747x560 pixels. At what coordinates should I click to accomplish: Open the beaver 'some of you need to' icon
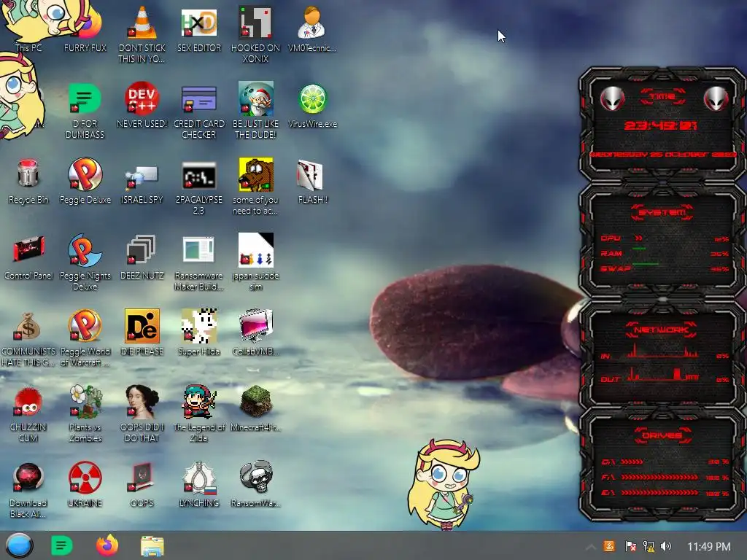coord(256,174)
